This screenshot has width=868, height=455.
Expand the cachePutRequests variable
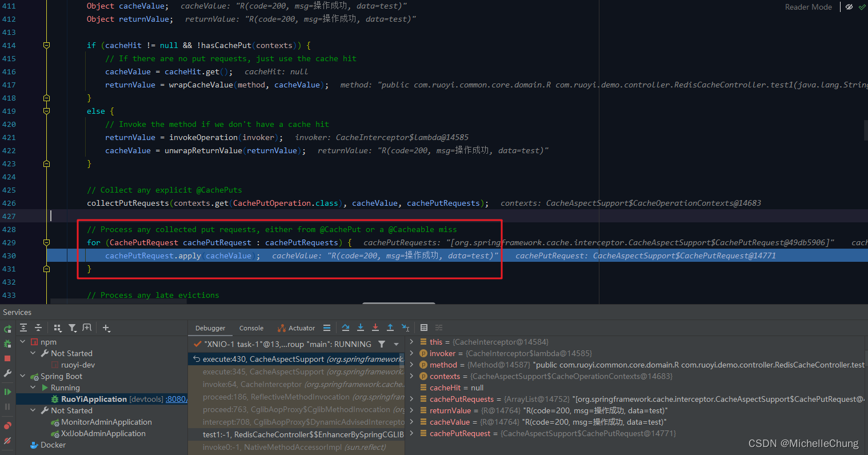pyautogui.click(x=413, y=399)
